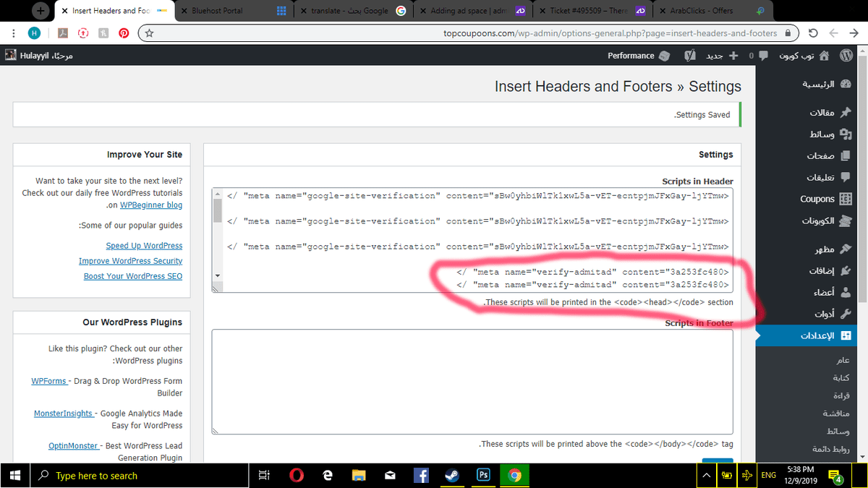The width and height of the screenshot is (868, 488).
Task: Open the Improve WordPress Security guide
Action: [130, 261]
